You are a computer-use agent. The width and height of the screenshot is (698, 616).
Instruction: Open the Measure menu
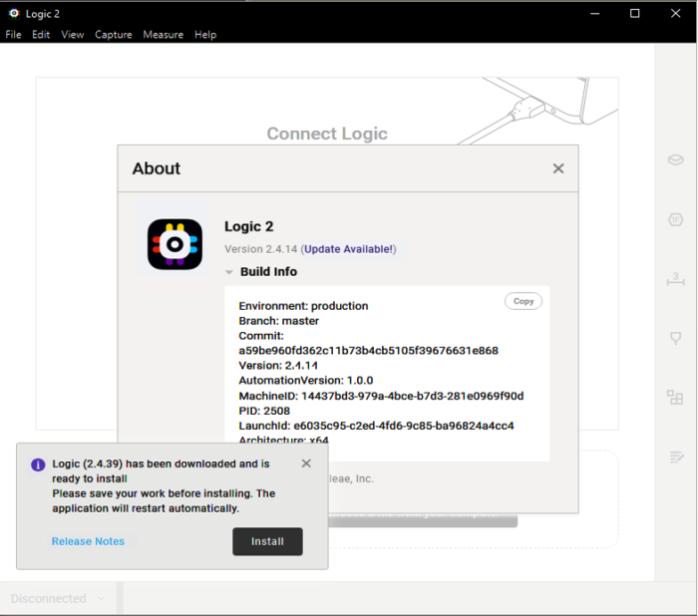163,35
